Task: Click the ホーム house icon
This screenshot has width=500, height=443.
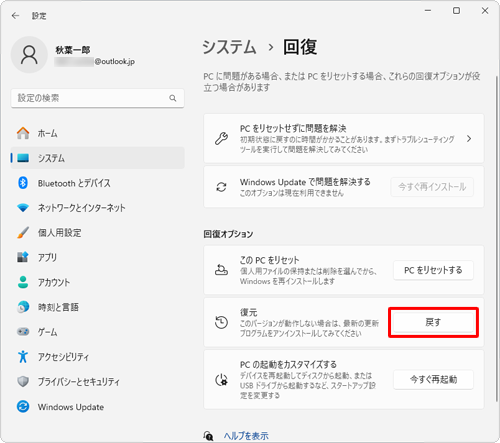Action: click(23, 133)
